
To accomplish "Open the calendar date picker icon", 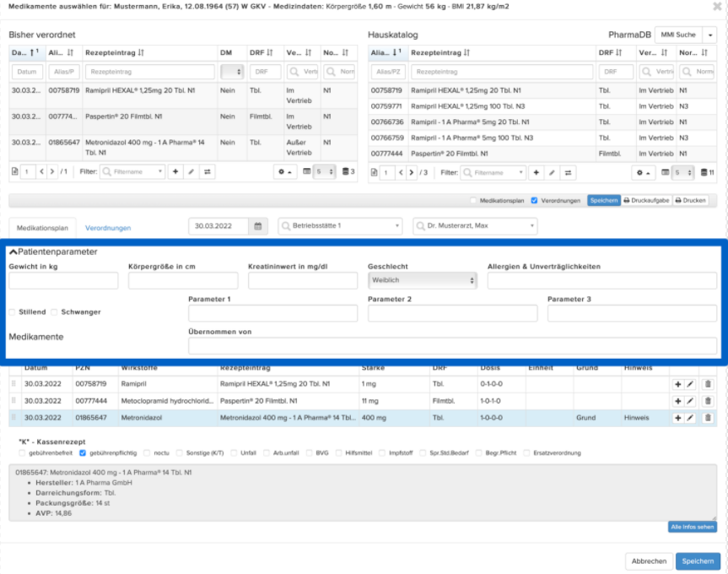I will [258, 226].
